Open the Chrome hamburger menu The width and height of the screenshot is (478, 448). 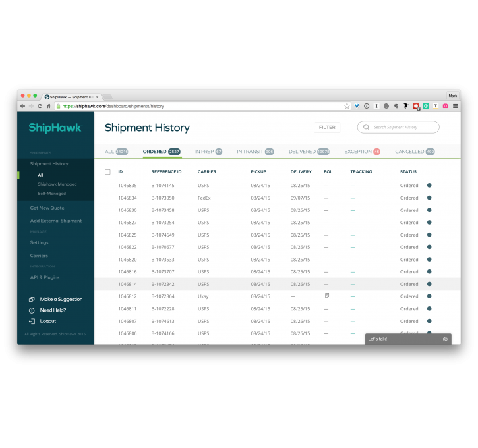[455, 106]
